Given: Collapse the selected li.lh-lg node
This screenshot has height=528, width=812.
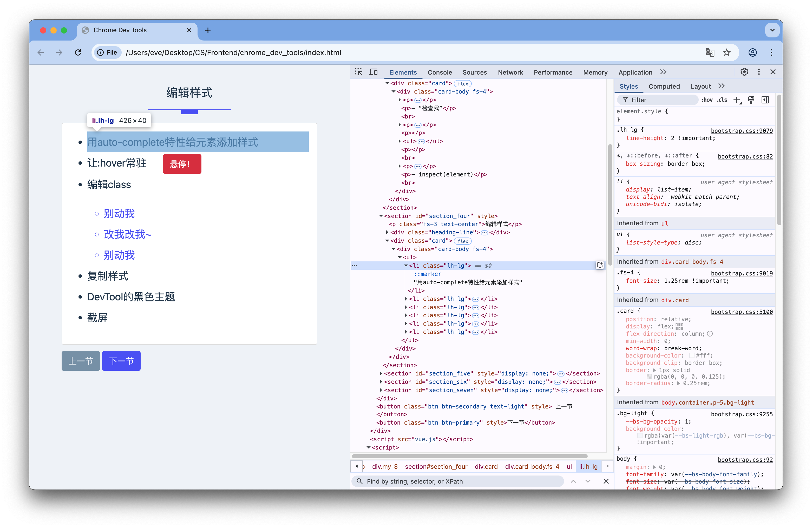Looking at the screenshot, I should 406,266.
